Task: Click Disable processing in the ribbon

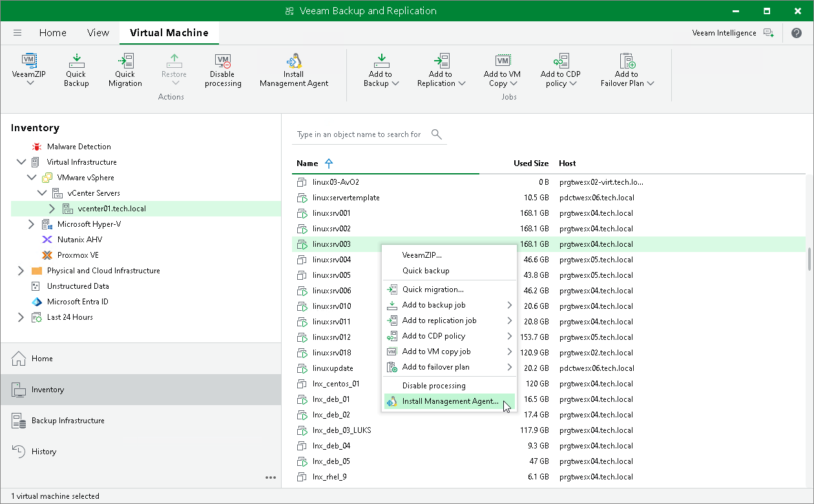Action: [223, 70]
